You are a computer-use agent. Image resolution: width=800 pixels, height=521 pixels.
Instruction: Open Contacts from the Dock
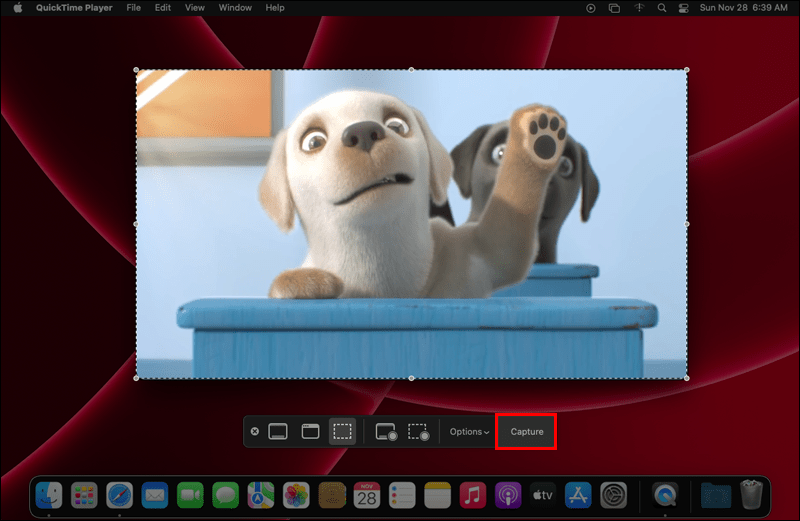(x=332, y=495)
